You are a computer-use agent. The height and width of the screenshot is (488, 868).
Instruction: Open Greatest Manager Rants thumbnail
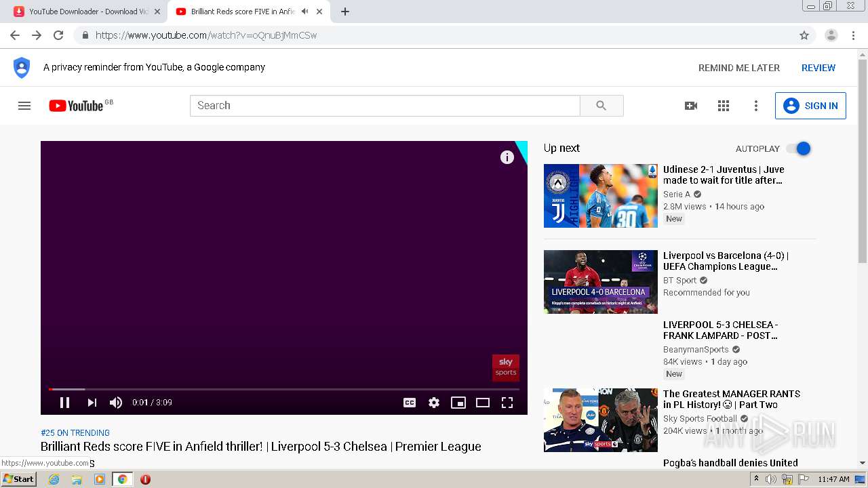(x=601, y=420)
